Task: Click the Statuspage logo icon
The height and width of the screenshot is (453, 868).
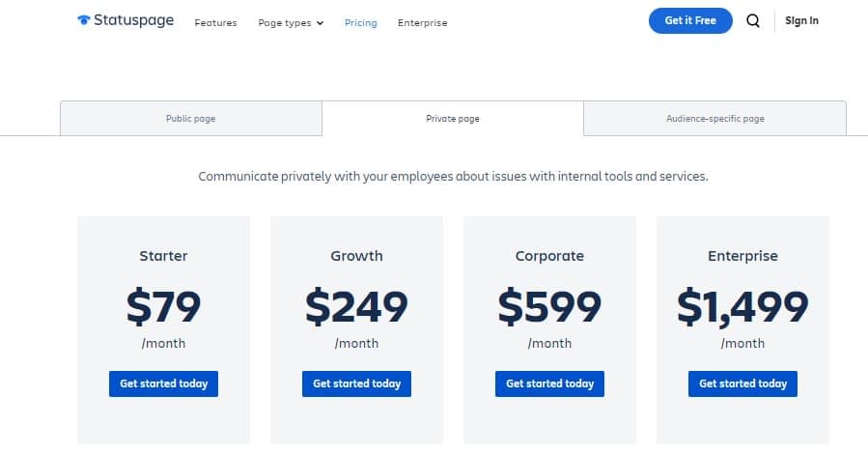Action: point(84,20)
